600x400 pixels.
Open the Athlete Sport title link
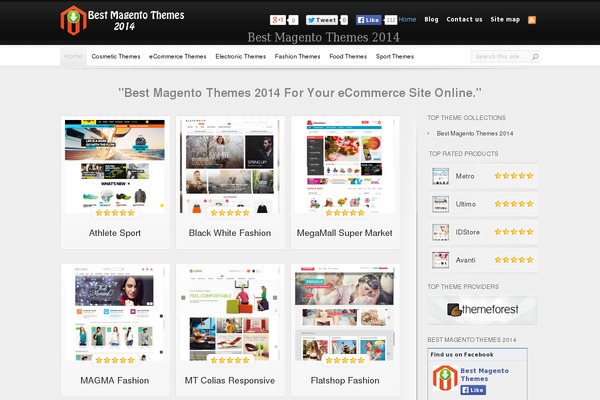pos(115,233)
